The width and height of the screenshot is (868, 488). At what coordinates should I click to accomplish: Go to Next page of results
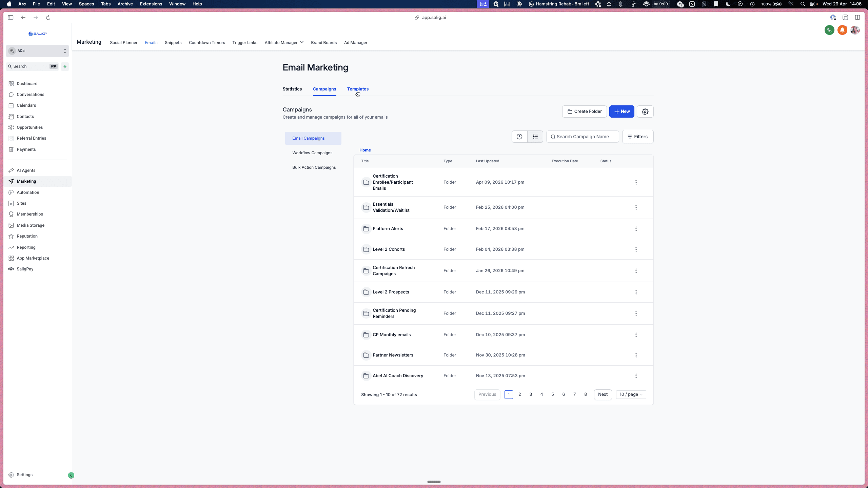click(603, 394)
